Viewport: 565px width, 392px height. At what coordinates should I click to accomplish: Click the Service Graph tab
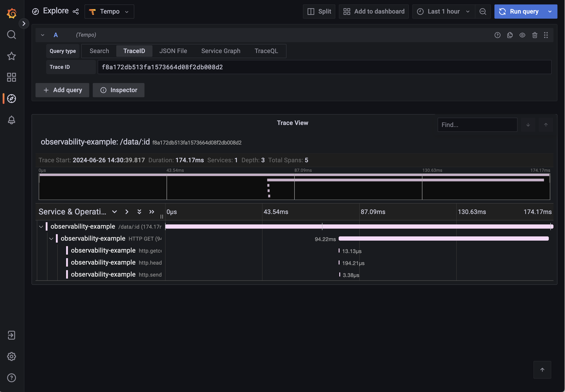pos(221,51)
